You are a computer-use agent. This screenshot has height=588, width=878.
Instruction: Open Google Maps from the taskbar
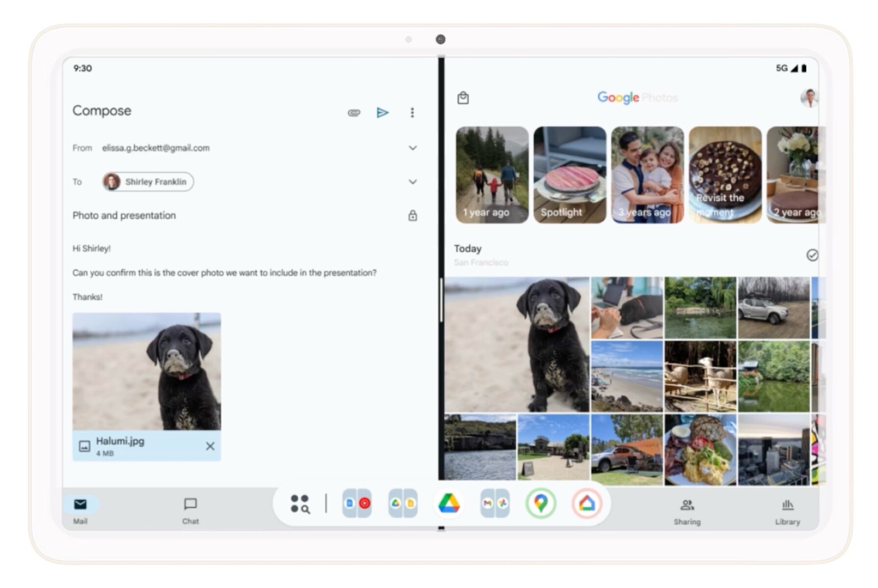[x=541, y=503]
